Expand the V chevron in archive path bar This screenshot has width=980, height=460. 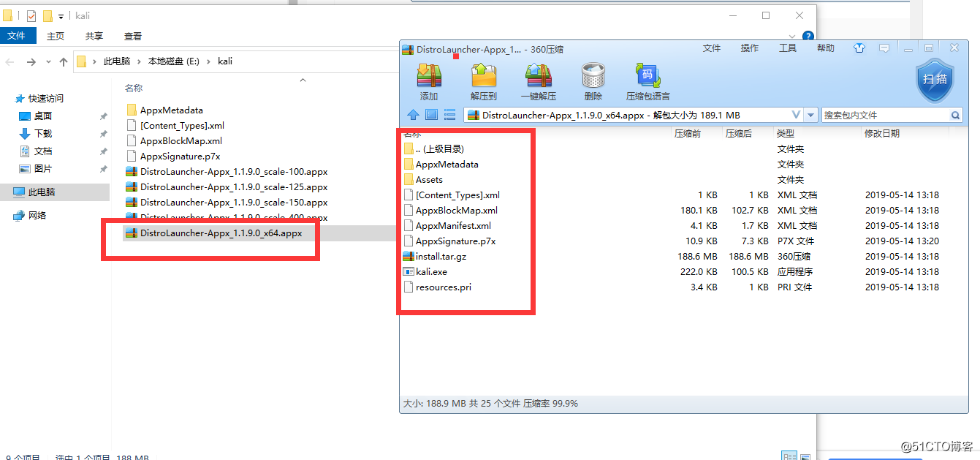tap(797, 115)
